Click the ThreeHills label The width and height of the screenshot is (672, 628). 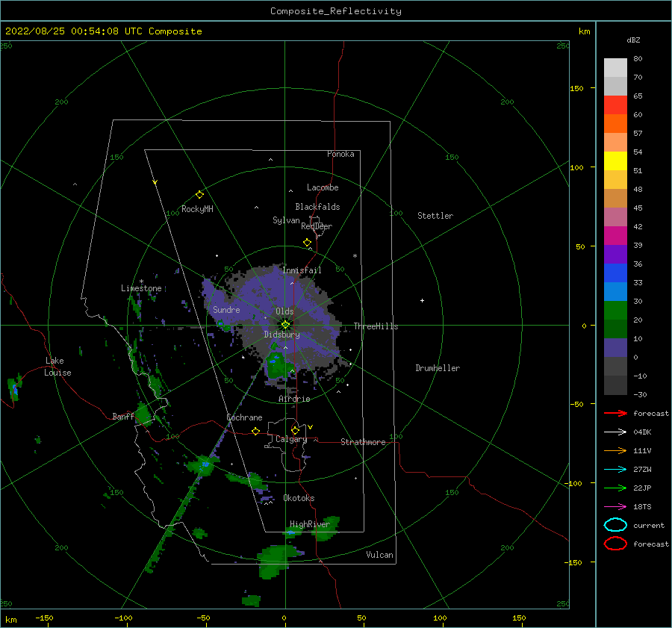tap(376, 326)
